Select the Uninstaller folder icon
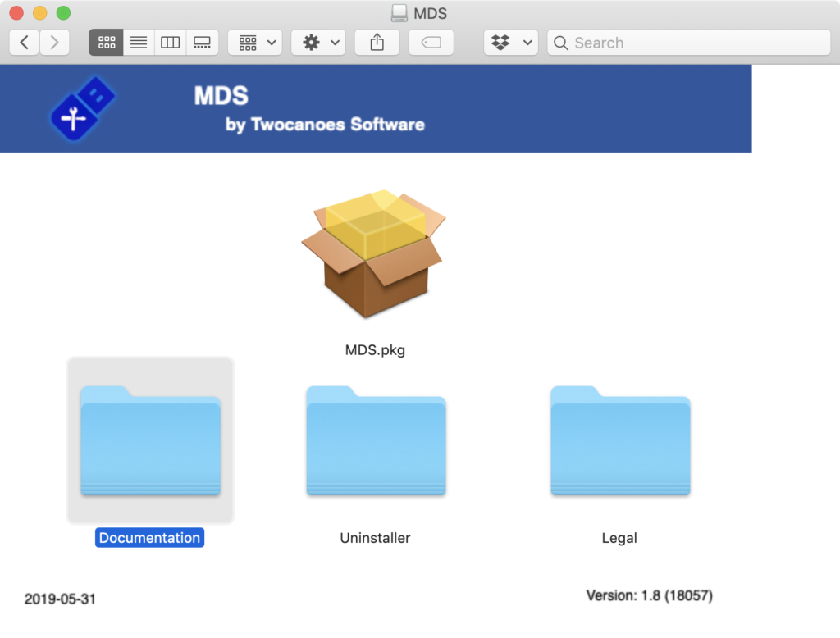The width and height of the screenshot is (840, 638). (376, 440)
